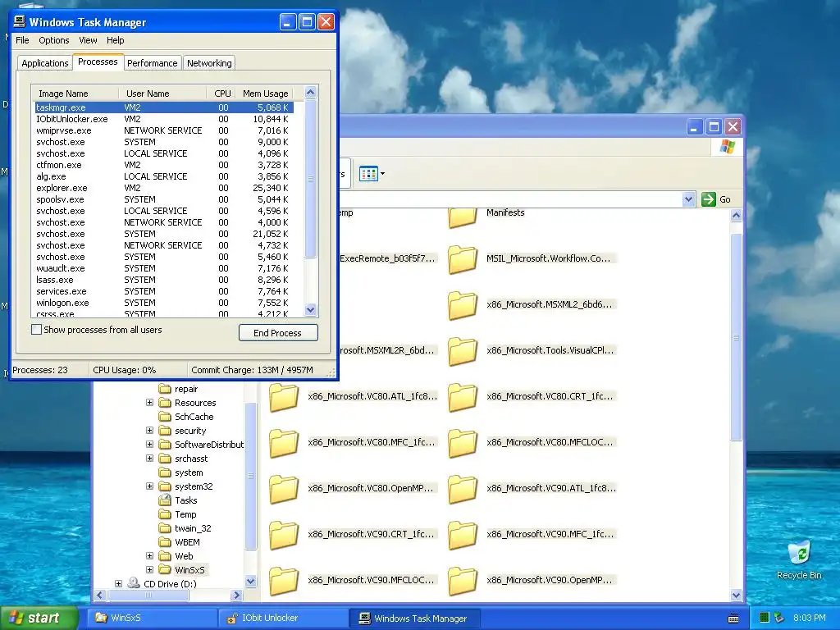The image size is (840, 630).
Task: Switch to the Networking tab
Action: coord(209,62)
